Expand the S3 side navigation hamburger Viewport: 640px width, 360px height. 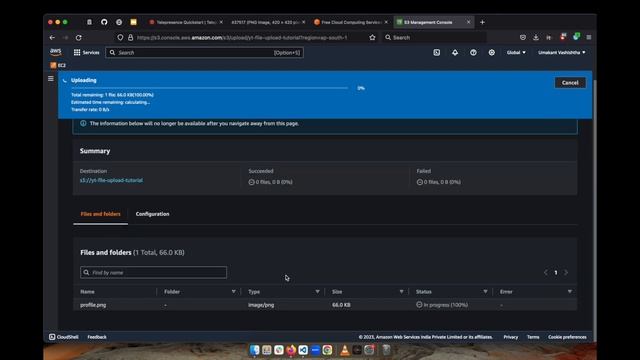(x=51, y=78)
